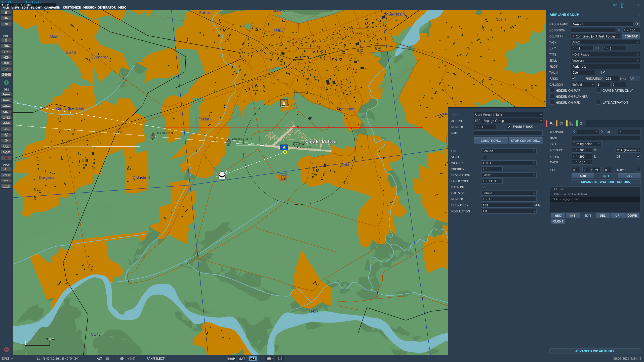Image resolution: width=644 pixels, height=362 pixels.
Task: Expand the GROUP dropdown showing Ground-1
Action: (509, 151)
